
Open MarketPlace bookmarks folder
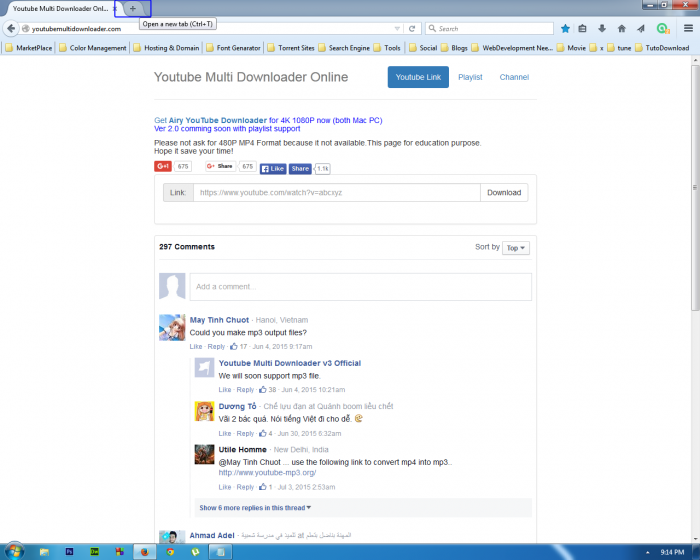(x=29, y=48)
